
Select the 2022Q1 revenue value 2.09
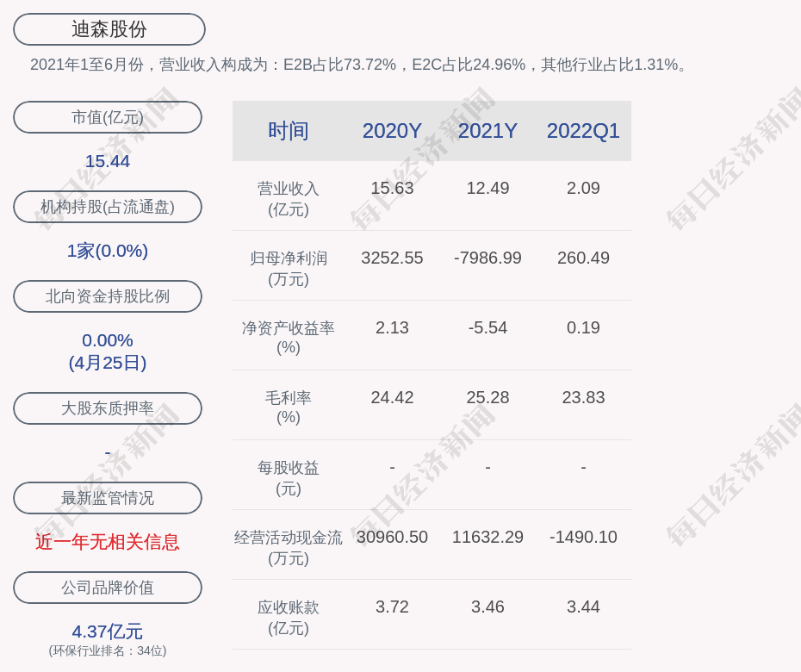(x=583, y=188)
